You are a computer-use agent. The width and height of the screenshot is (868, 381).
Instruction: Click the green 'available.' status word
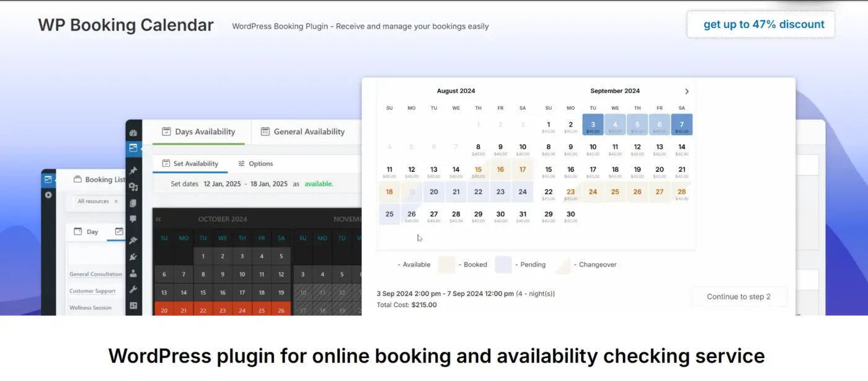319,184
